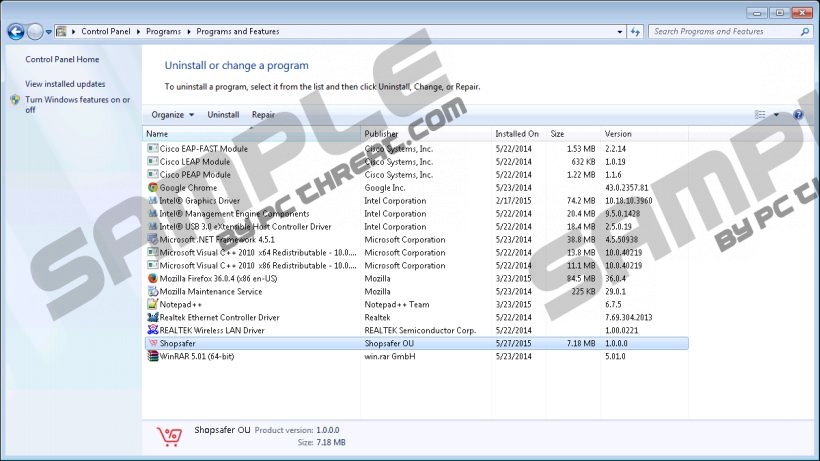Click the Mozilla Firefox program icon
This screenshot has height=461, width=820.
(152, 278)
